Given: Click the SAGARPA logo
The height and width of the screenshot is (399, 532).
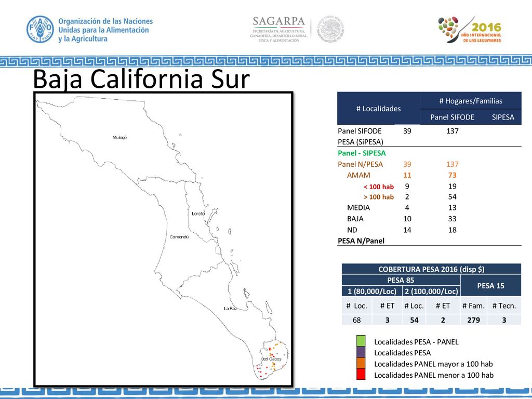Looking at the screenshot, I should tap(279, 29).
